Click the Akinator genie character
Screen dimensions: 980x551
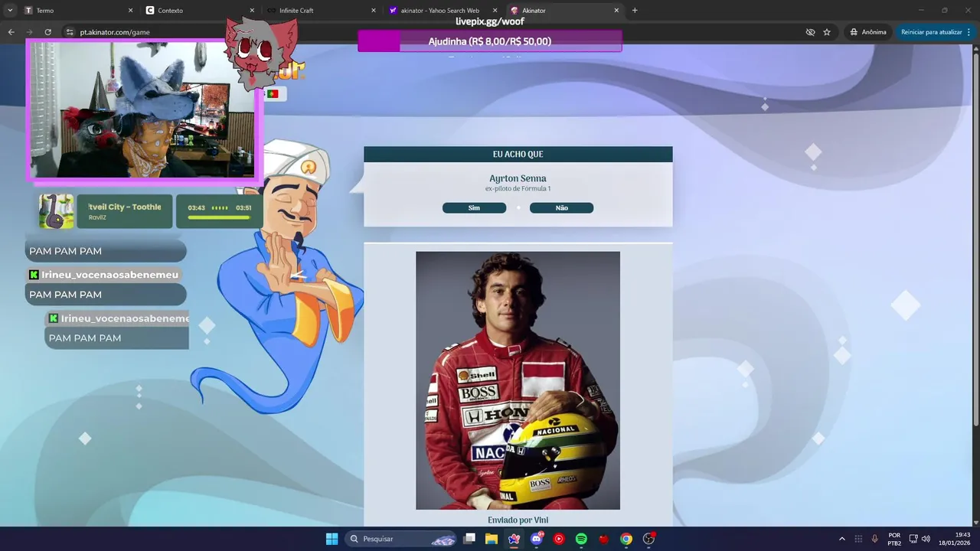coord(283,283)
